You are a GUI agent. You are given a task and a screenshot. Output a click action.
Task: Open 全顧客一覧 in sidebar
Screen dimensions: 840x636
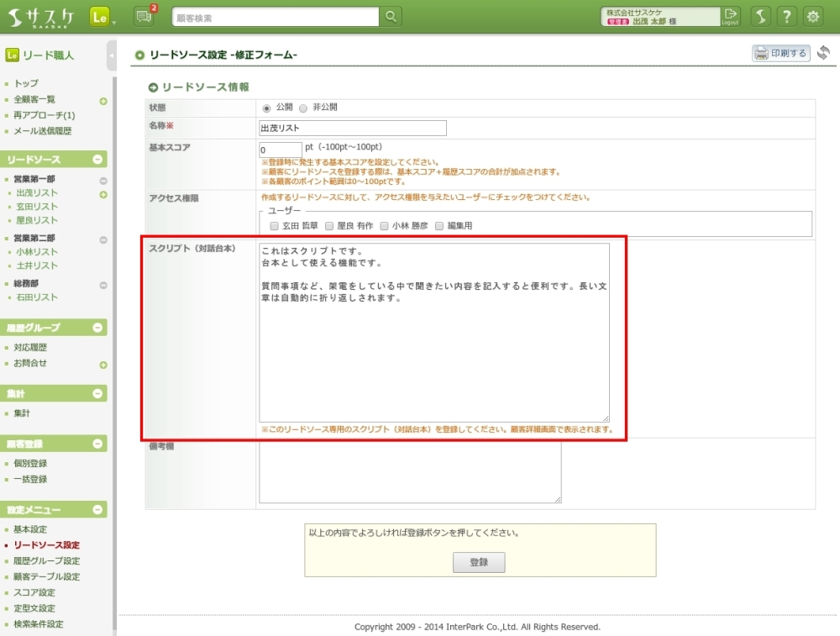(34, 99)
